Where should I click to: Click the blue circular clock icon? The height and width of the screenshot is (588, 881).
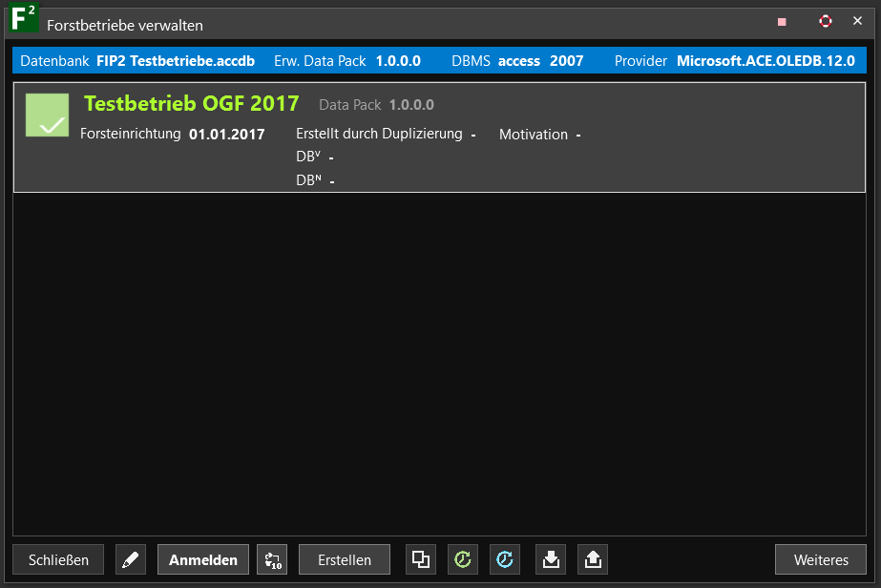(x=505, y=559)
